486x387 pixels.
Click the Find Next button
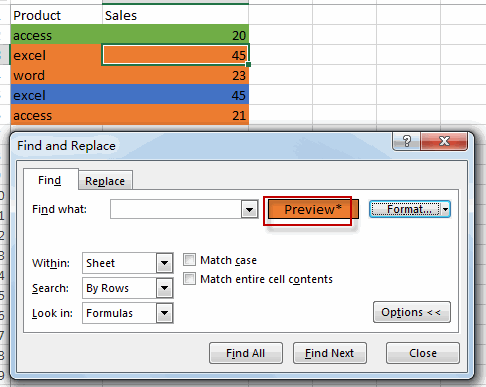[330, 353]
